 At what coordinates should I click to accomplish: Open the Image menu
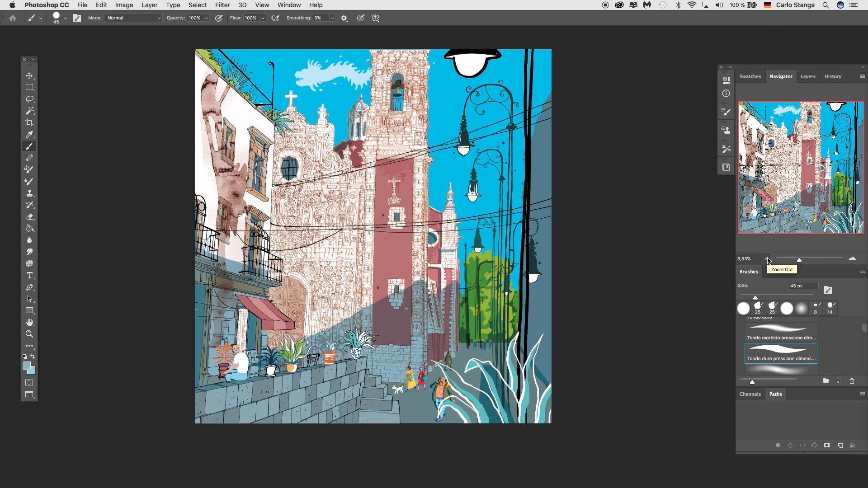(124, 5)
